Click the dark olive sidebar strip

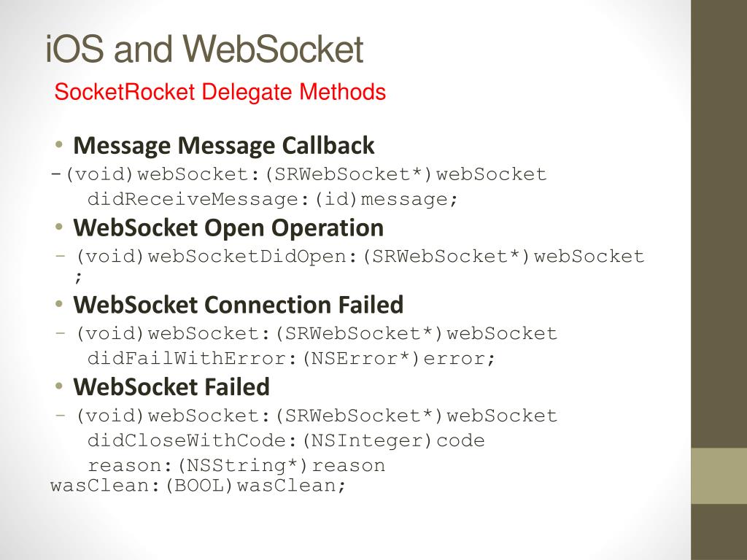pyautogui.click(x=719, y=224)
